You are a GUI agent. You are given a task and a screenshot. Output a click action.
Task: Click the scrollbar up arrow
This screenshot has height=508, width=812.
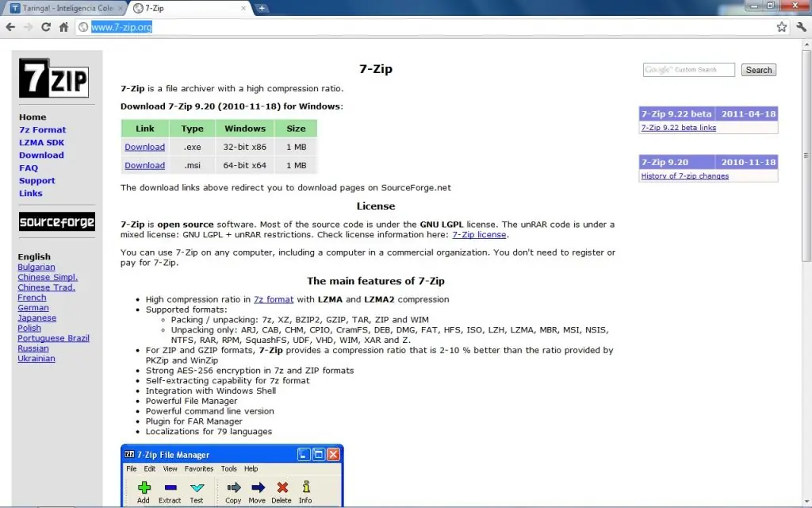tap(806, 45)
